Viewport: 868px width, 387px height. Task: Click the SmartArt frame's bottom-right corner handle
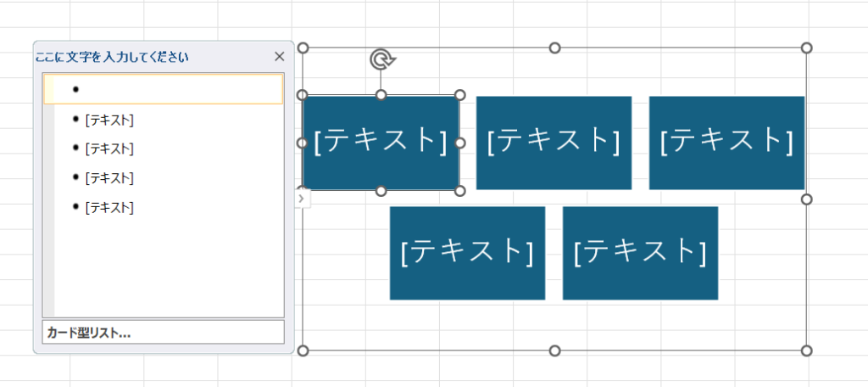tap(806, 351)
